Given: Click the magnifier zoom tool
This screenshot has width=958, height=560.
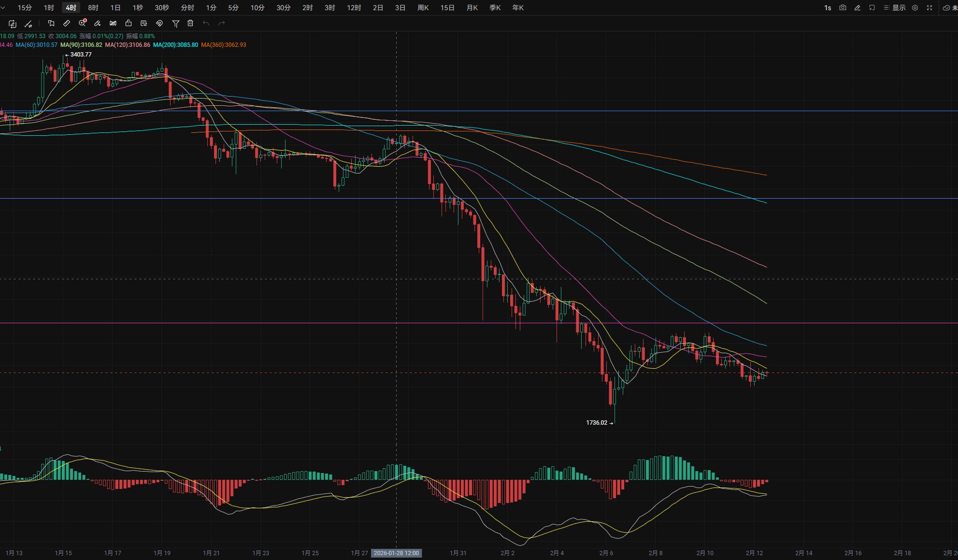Looking at the screenshot, I should (82, 23).
